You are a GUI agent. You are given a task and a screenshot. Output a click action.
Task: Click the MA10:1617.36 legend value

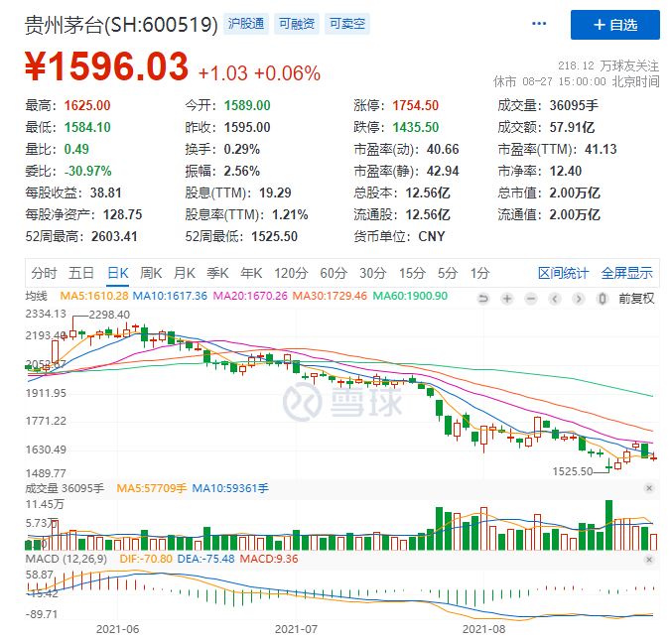(170, 296)
